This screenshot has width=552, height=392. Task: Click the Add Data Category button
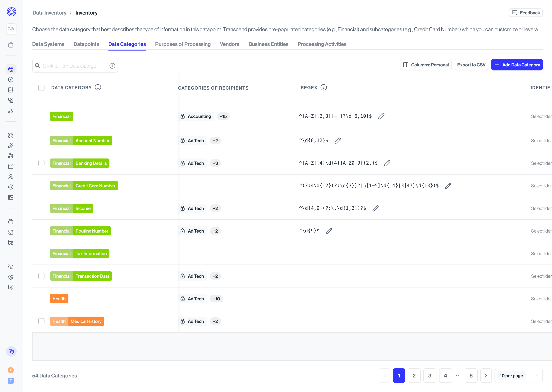tap(517, 65)
